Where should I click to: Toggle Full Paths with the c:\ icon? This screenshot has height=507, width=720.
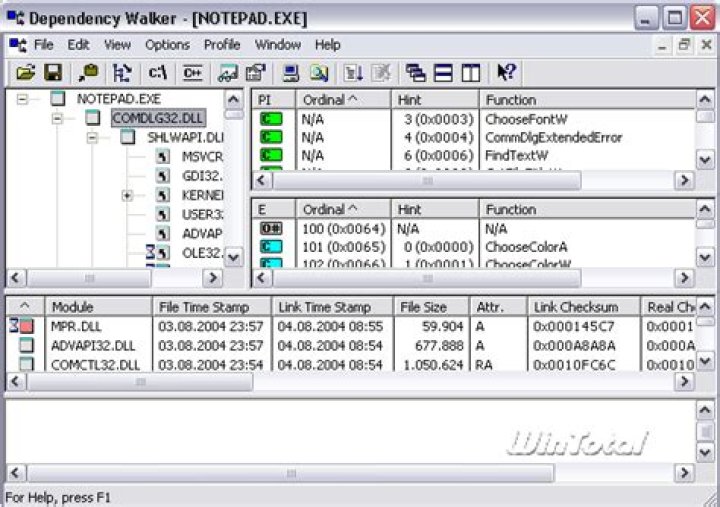158,73
